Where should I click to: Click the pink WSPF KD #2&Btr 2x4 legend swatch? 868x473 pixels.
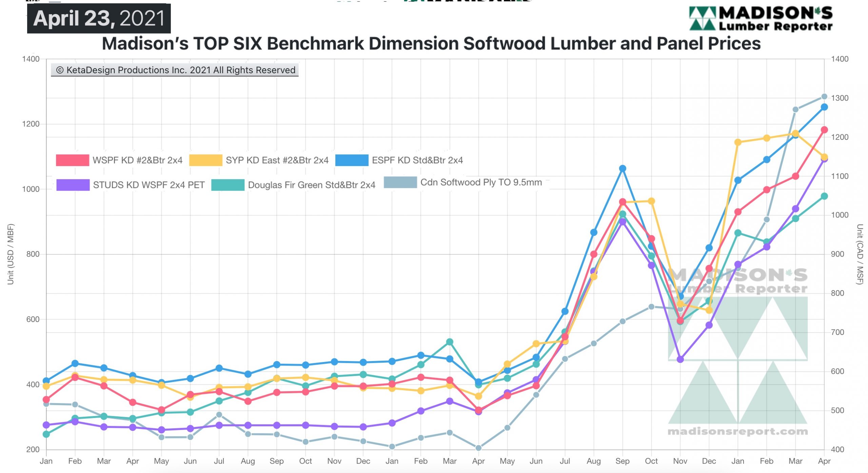tap(73, 160)
